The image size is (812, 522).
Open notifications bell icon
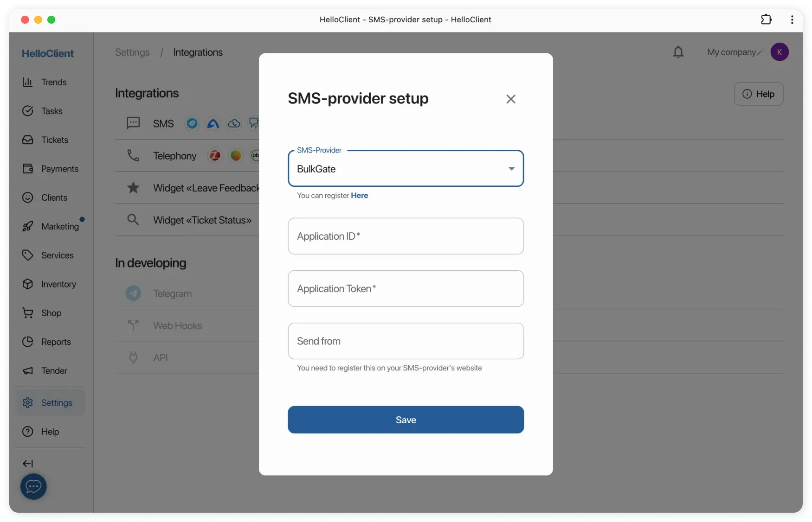pos(678,52)
